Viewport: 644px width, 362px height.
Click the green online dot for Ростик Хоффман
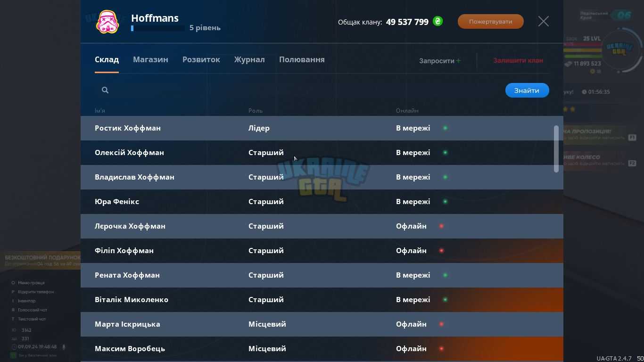point(445,128)
